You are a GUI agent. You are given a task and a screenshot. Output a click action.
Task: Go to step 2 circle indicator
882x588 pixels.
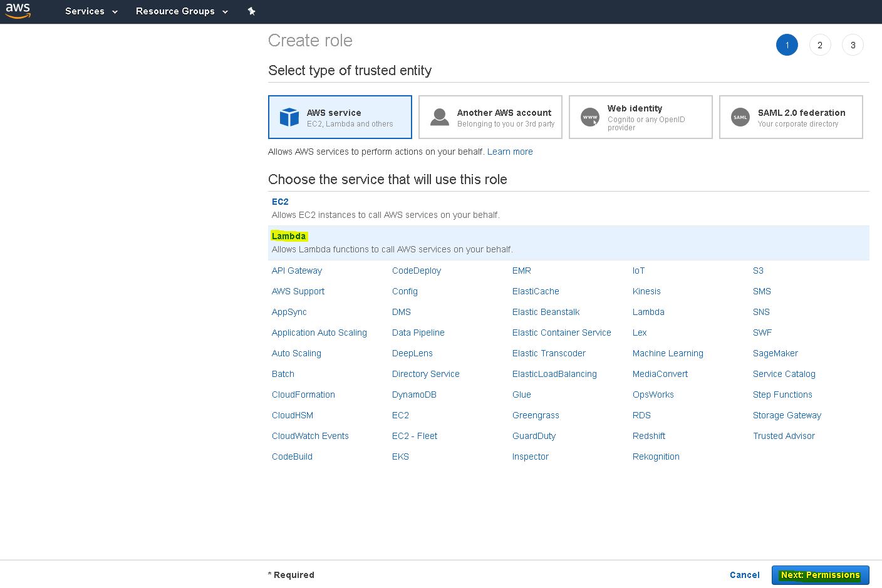(x=819, y=45)
